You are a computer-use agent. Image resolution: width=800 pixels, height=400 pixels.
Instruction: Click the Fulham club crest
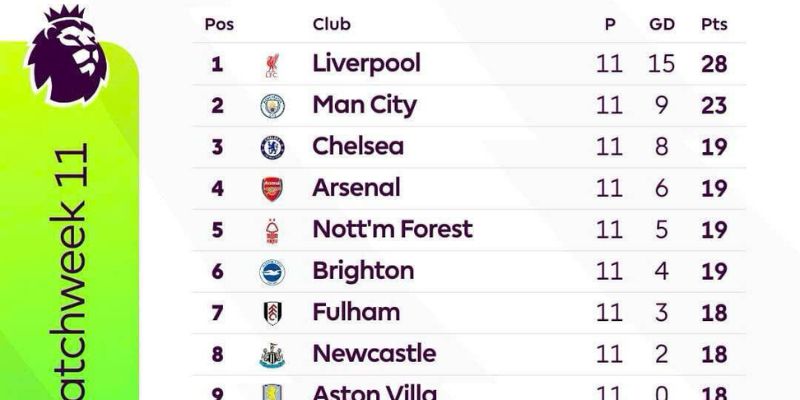272,313
